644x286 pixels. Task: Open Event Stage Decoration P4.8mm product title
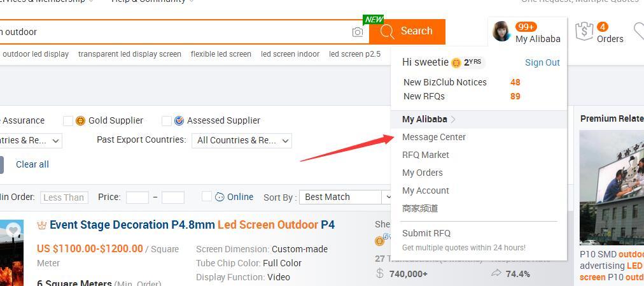[192, 225]
